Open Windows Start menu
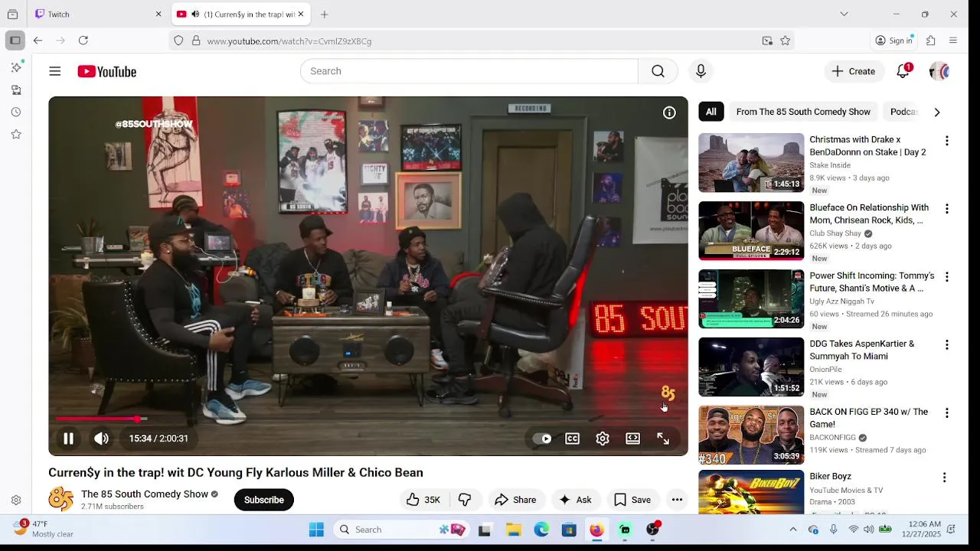 point(316,530)
